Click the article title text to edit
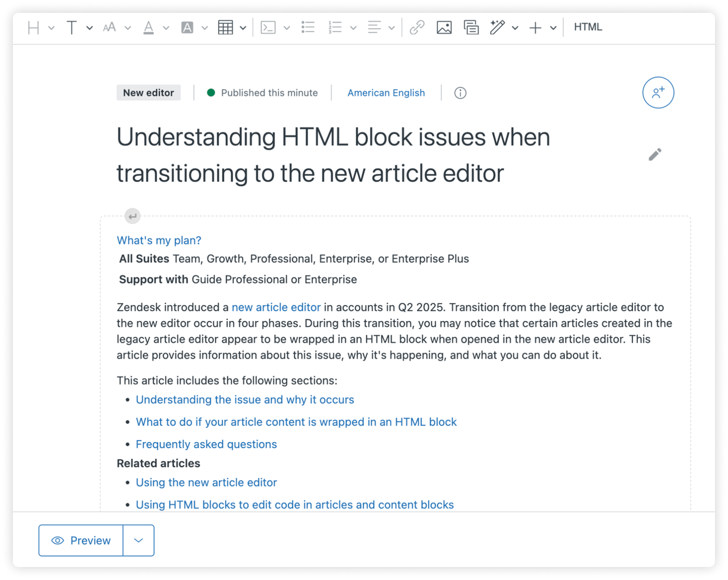This screenshot has height=580, width=728. [x=333, y=155]
